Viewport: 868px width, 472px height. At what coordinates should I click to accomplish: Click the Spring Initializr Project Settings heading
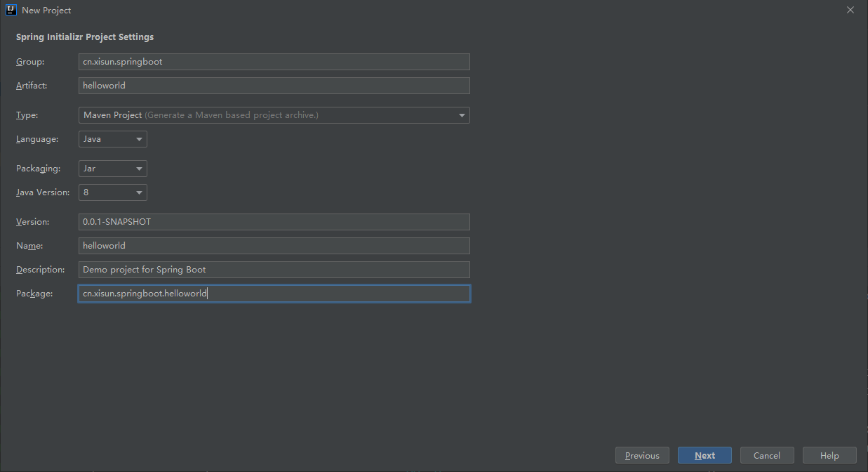[x=85, y=37]
